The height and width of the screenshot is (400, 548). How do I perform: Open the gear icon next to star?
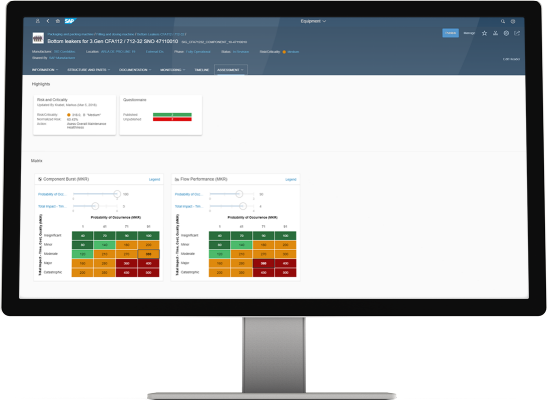pos(506,33)
